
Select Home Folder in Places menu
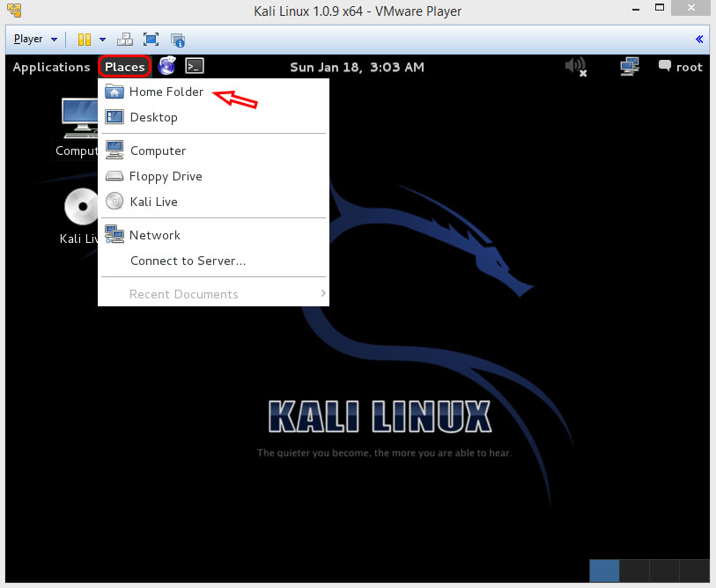coord(213,92)
